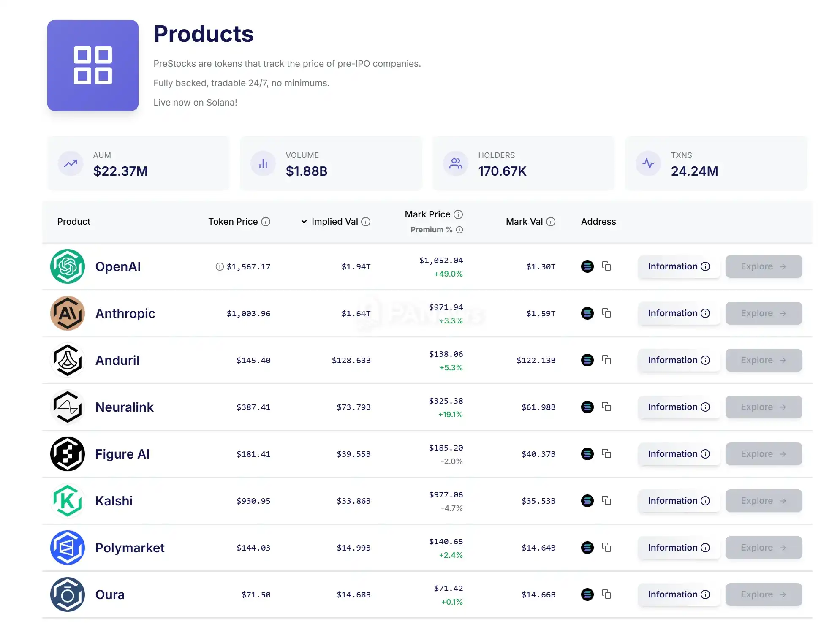840x627 pixels.
Task: Copy the OpenAI token address
Action: (606, 266)
